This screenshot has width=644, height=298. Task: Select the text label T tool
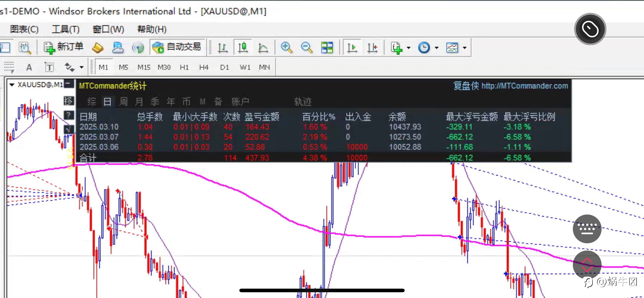49,67
